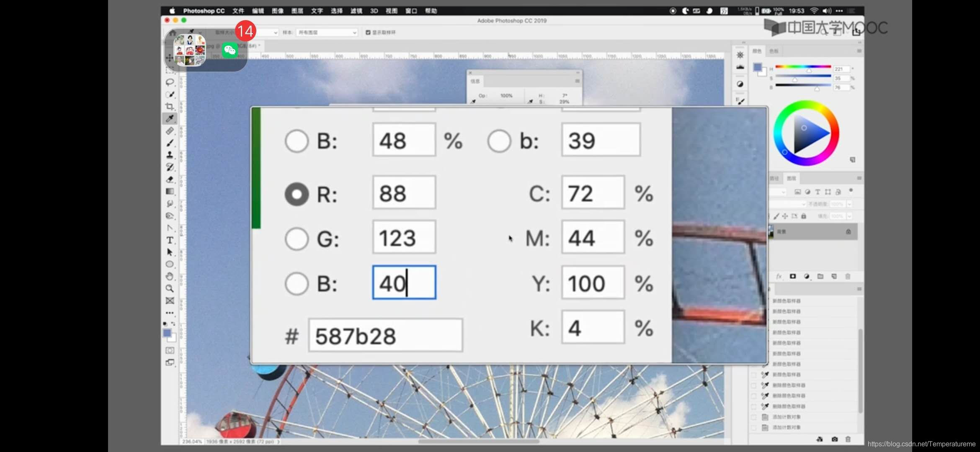Filter layers by type T icon
The height and width of the screenshot is (452, 980).
point(818,192)
